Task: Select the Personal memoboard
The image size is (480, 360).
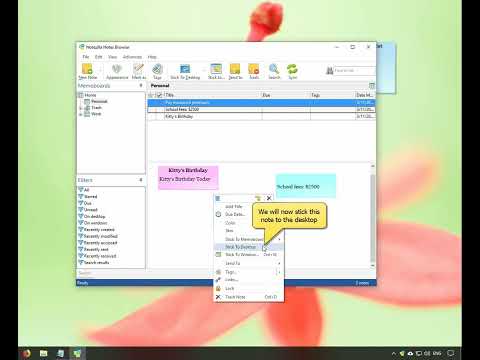Action: 99,101
